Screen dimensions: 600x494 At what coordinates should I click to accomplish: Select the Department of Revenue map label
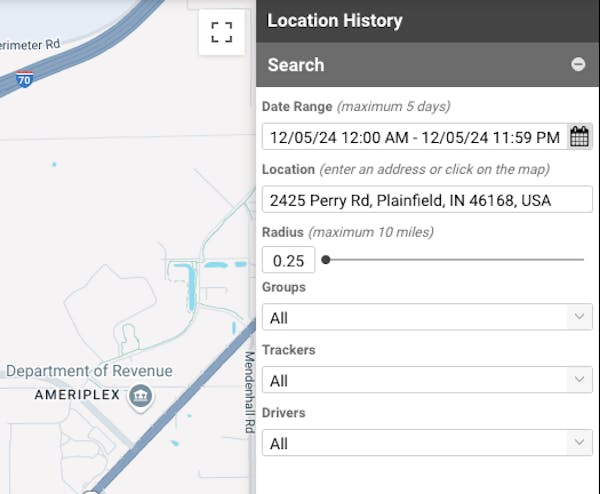[89, 371]
